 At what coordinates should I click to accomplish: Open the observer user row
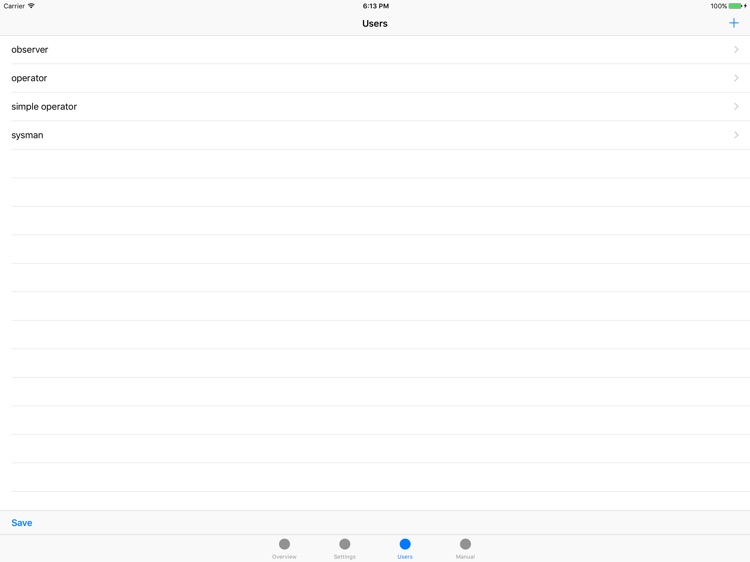(375, 50)
